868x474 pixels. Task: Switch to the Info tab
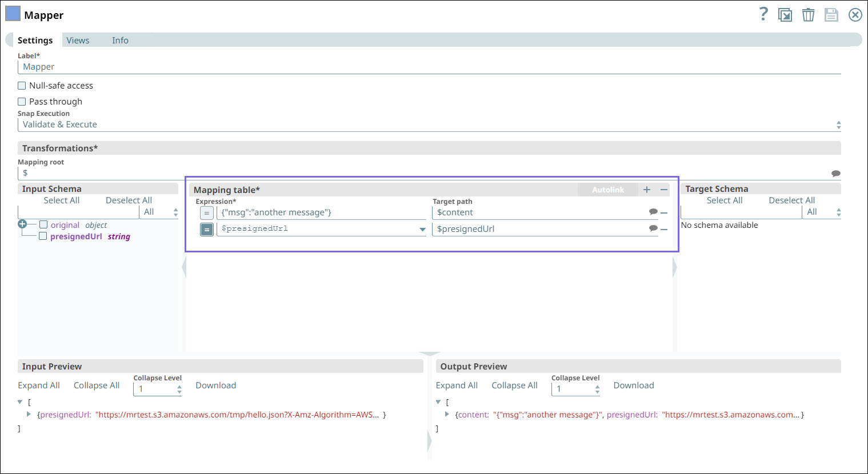(x=120, y=41)
